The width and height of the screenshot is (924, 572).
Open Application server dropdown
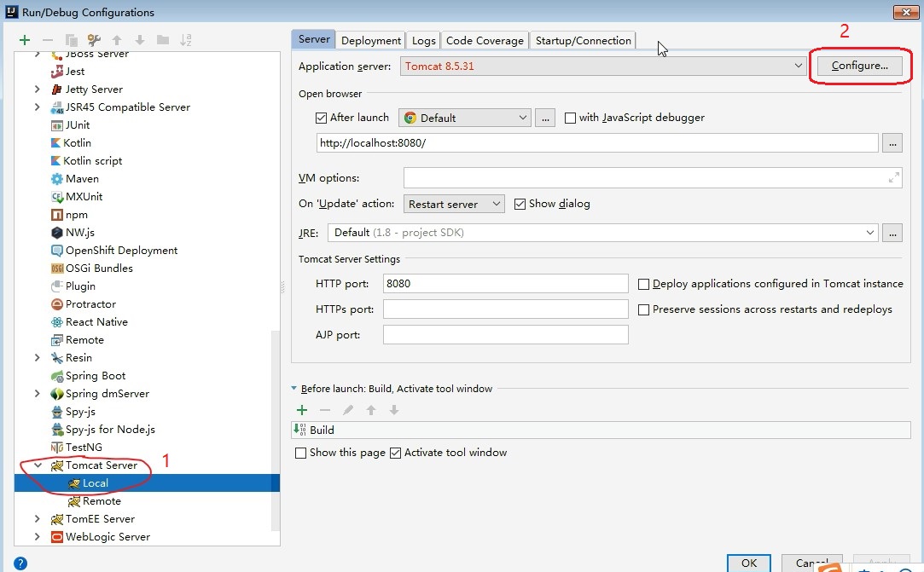point(603,66)
